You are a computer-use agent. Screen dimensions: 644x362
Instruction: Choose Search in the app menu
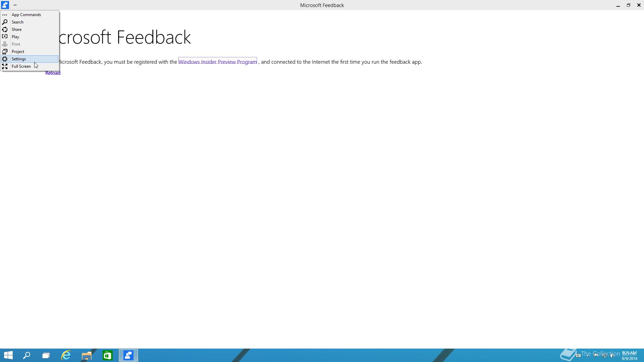(x=30, y=22)
